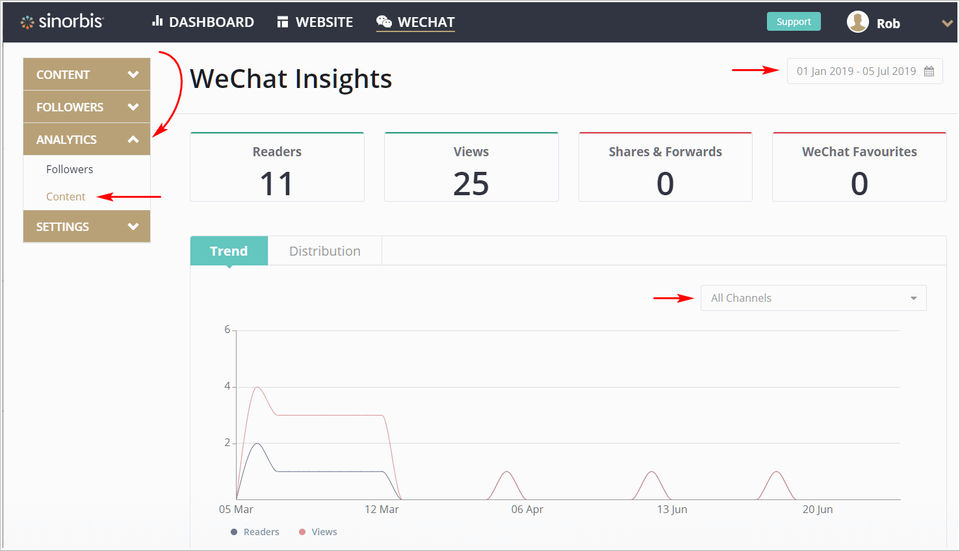Click the Support button
The height and width of the screenshot is (551, 960).
click(x=793, y=21)
